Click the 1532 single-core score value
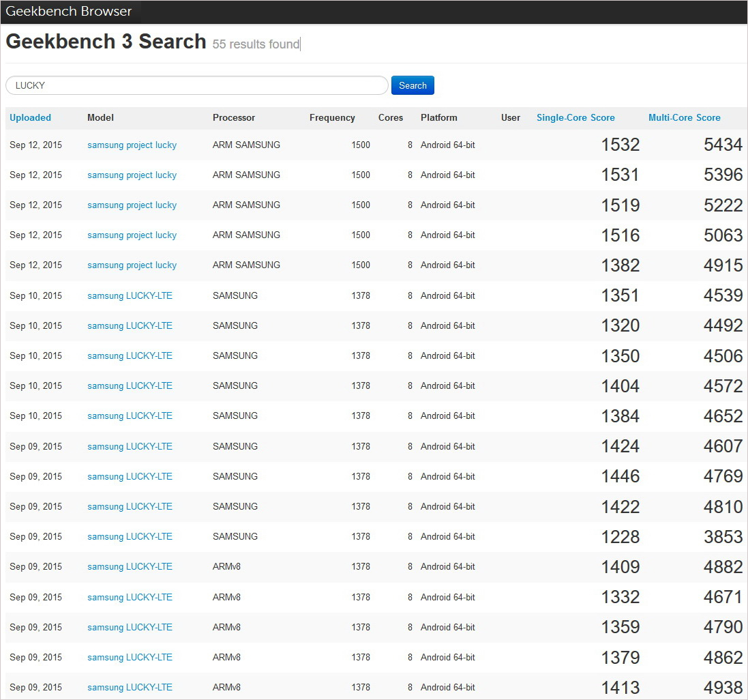 coord(620,145)
